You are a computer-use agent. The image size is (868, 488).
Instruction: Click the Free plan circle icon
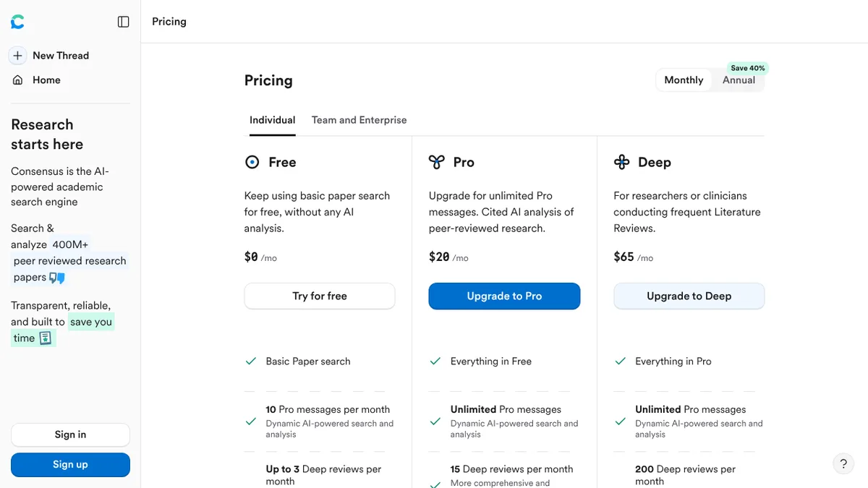pos(252,163)
